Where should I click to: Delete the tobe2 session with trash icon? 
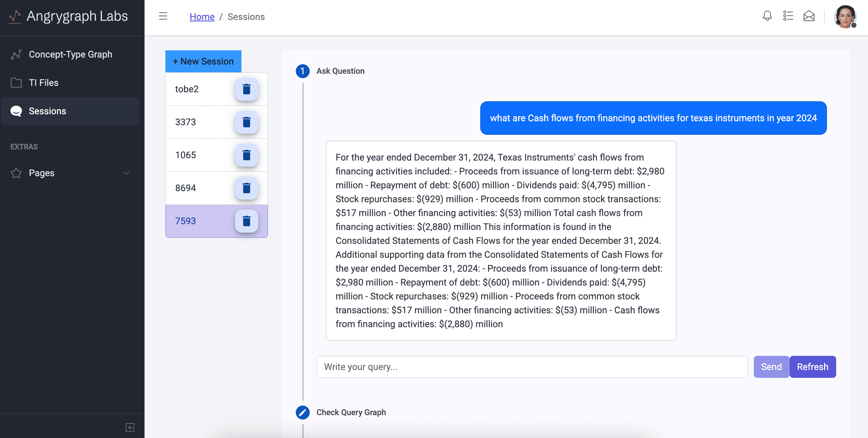(247, 89)
